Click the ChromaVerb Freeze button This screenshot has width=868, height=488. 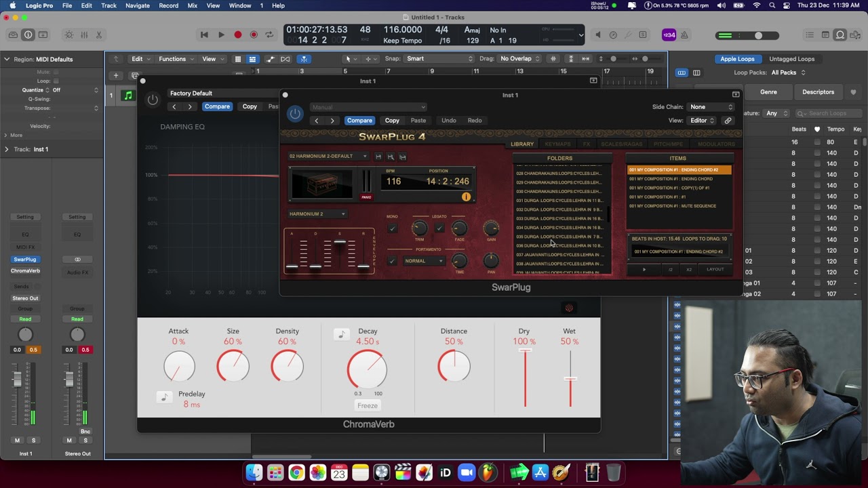(368, 405)
